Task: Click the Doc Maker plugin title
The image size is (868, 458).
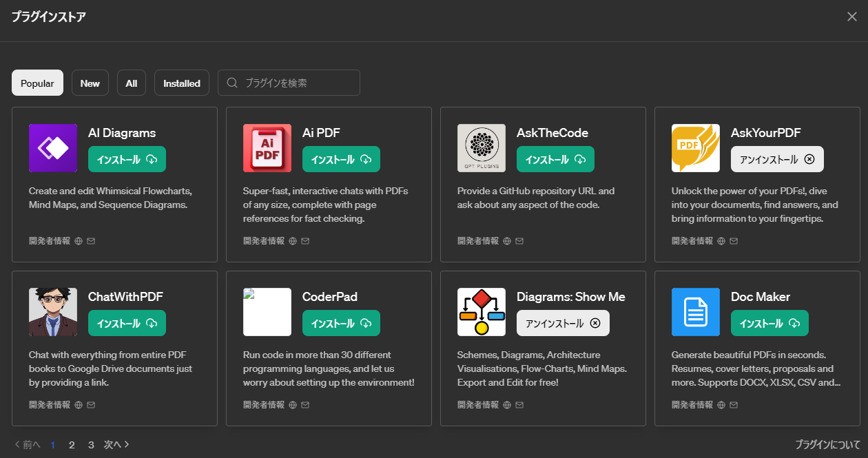Action: click(x=761, y=297)
